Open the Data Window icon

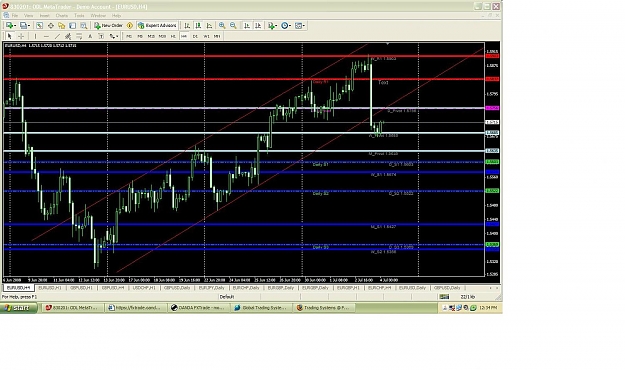click(x=51, y=26)
